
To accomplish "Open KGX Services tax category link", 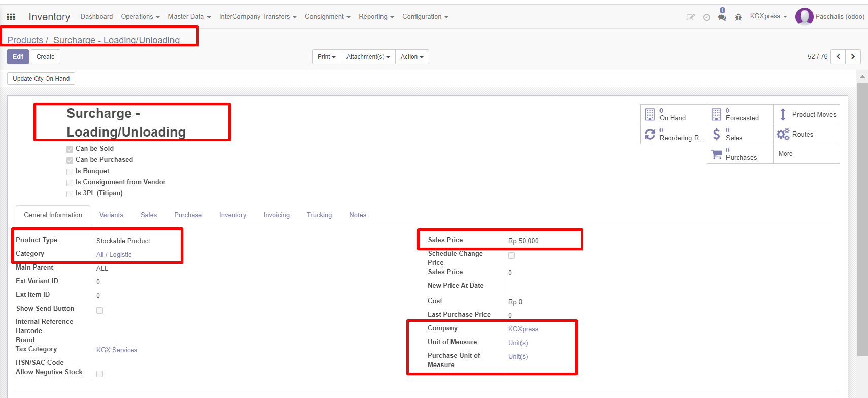I will pos(117,350).
